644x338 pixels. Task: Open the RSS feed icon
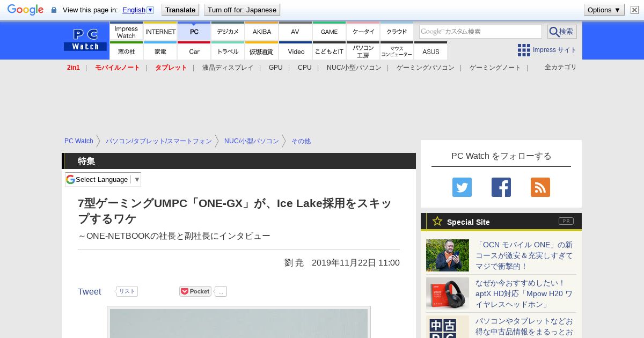coord(540,187)
